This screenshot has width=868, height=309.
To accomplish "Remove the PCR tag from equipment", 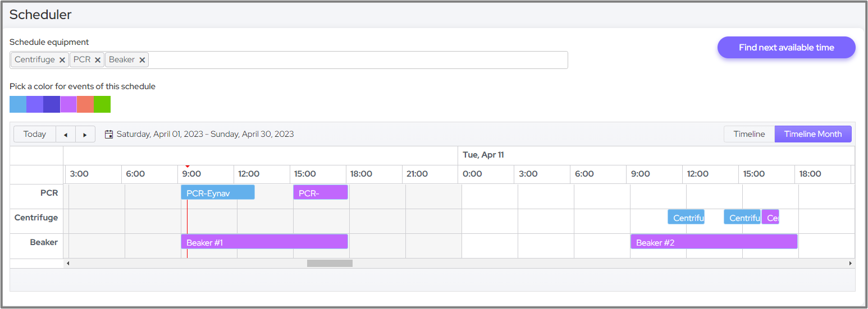I will coord(98,60).
